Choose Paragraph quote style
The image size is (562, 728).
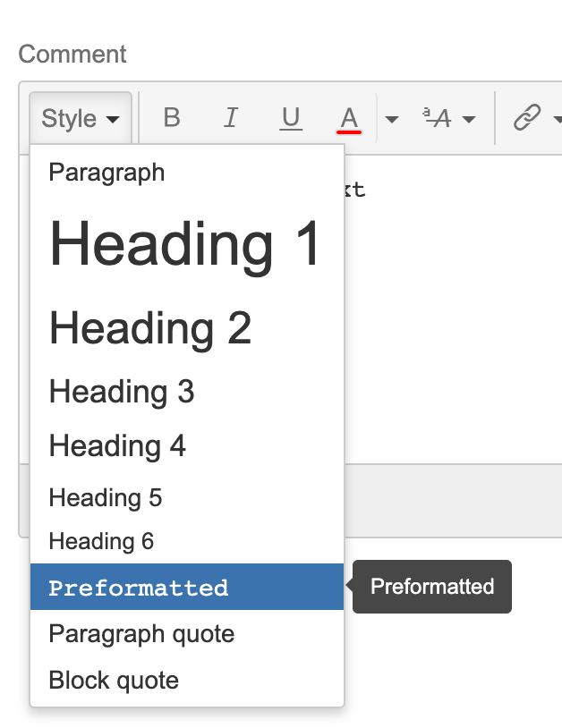(x=187, y=634)
